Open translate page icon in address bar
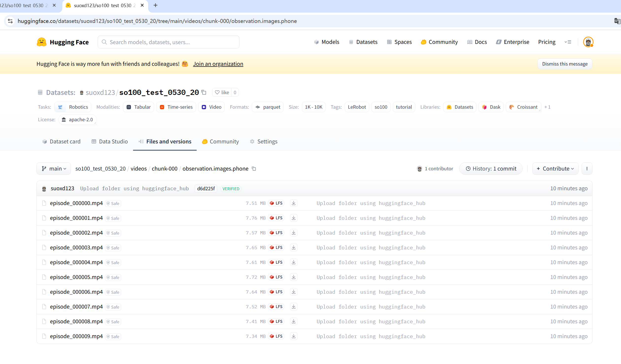This screenshot has height=364, width=621. tap(617, 21)
